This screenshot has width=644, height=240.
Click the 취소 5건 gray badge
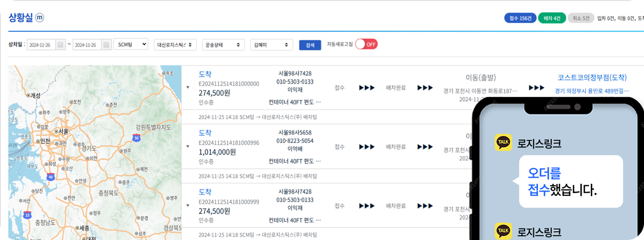click(580, 18)
